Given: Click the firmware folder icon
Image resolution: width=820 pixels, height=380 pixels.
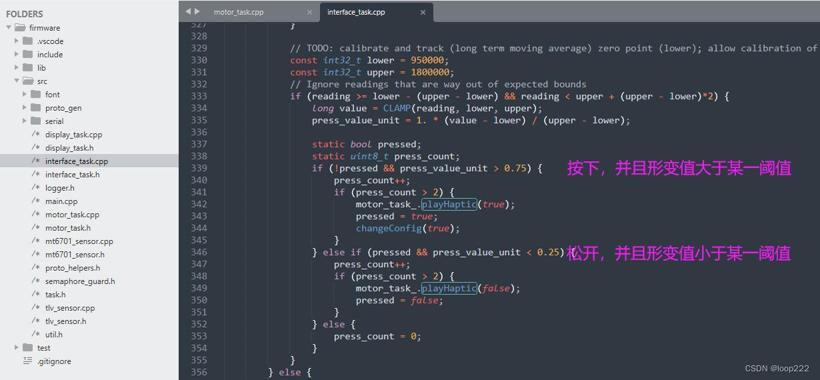Looking at the screenshot, I should pos(20,28).
